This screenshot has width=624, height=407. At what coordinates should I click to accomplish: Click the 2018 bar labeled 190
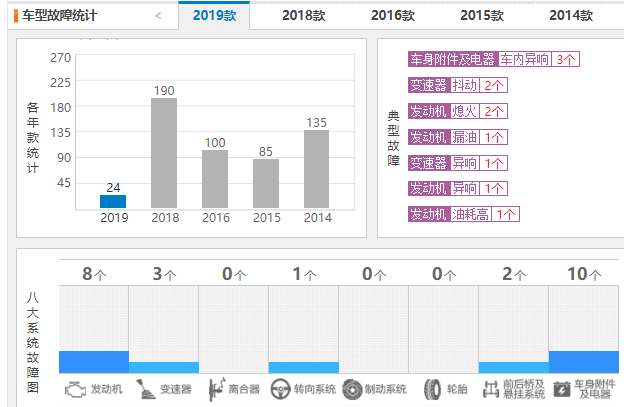point(164,153)
